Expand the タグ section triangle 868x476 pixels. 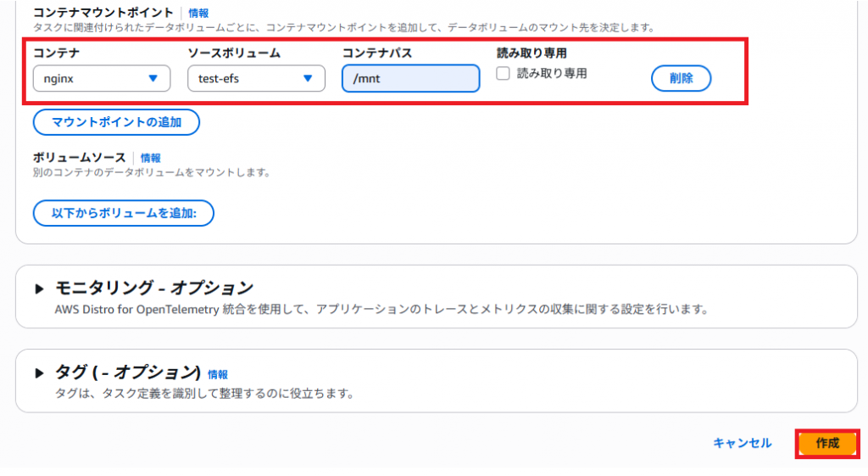pos(39,373)
